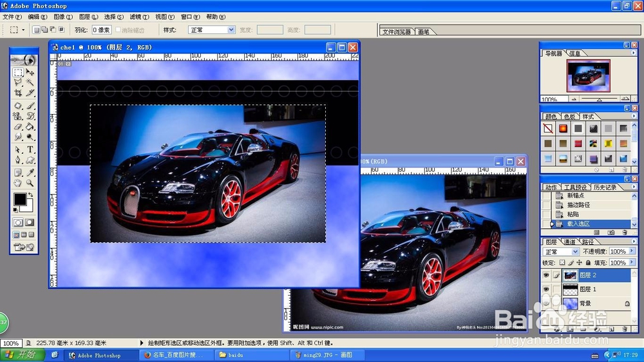Swap foreground and background colors
Screen dimensions: 644x362
coord(30,195)
